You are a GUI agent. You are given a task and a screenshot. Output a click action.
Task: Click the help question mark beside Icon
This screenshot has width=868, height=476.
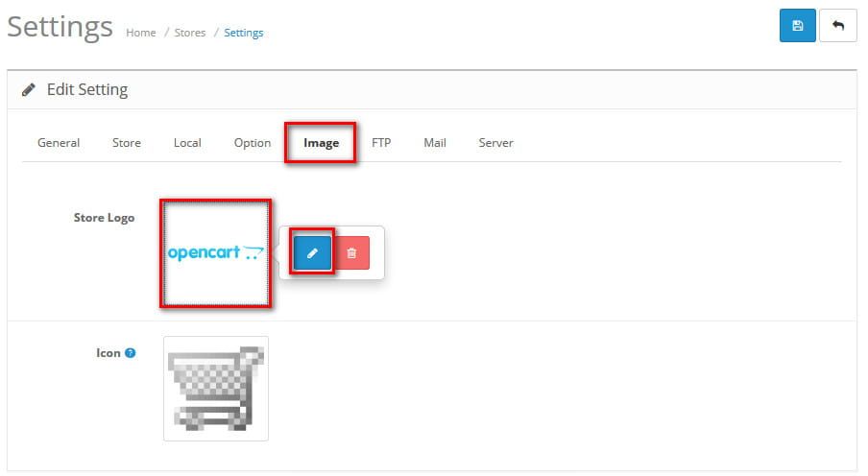(x=131, y=353)
